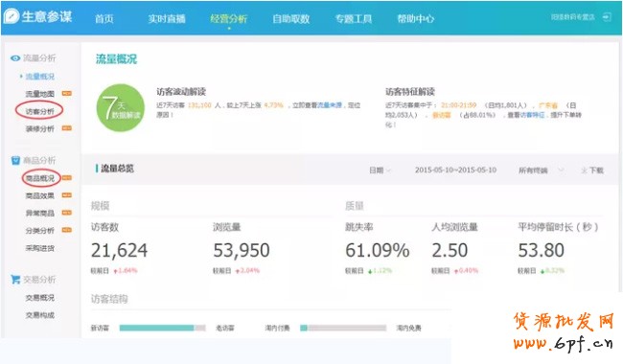623x364 pixels.
Task: Click the orange badge next to 分类分析
Action: (67, 230)
